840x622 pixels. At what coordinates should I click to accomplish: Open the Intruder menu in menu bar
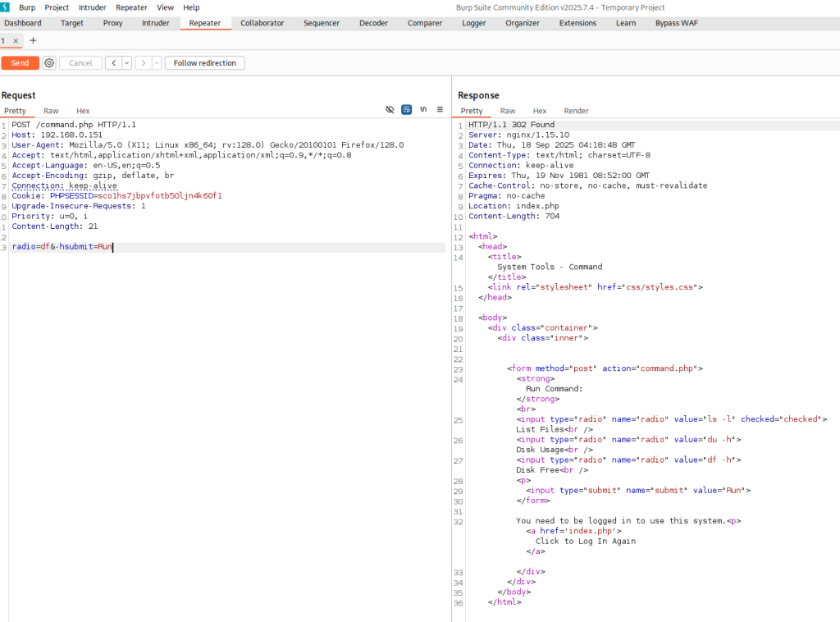92,7
